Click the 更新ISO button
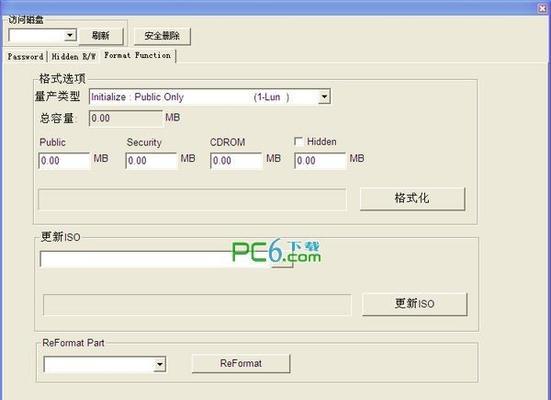This screenshot has width=551, height=400. [x=415, y=304]
